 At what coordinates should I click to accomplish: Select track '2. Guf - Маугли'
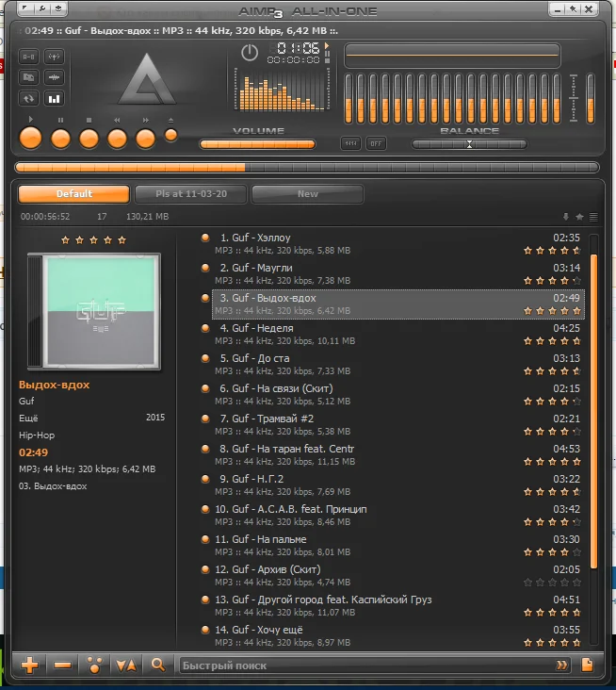[x=397, y=273]
